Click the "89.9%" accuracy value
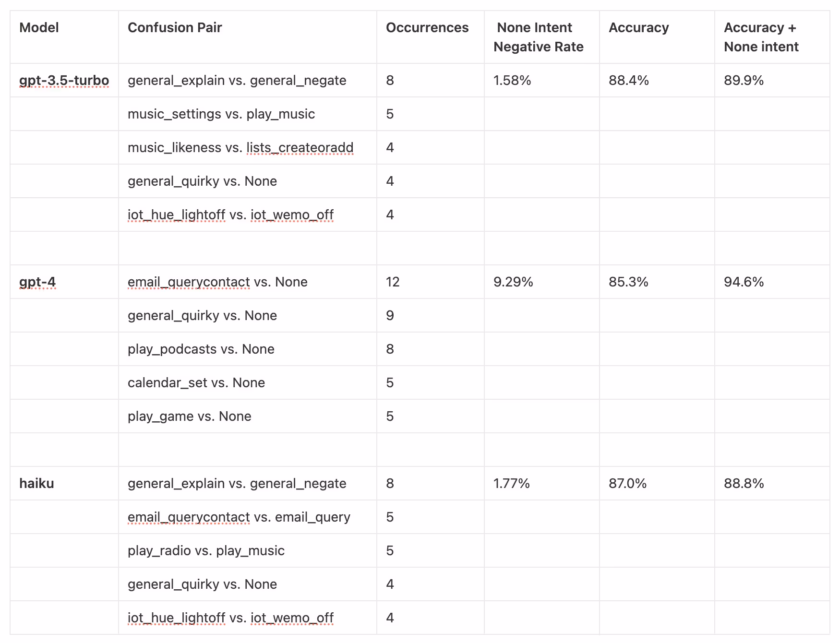 click(x=744, y=80)
